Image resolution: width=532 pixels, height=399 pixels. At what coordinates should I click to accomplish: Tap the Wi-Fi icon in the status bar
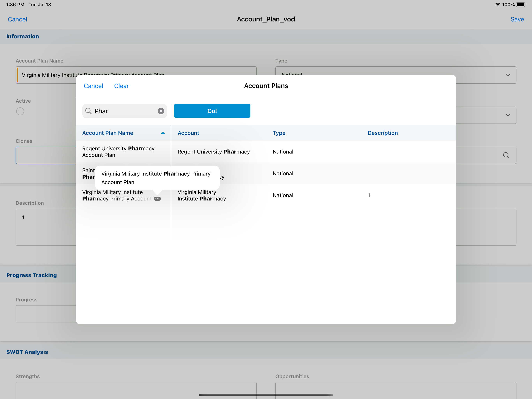(x=498, y=4)
